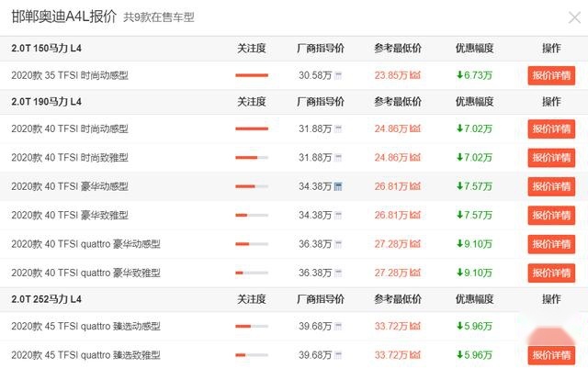The image size is (588, 368).
Task: Open calculator icon in 40 TFSI 时尚动感型 row
Action: [x=338, y=128]
